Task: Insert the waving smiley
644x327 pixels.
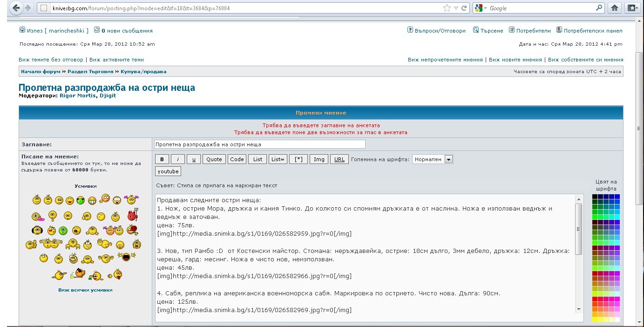Action: coord(105,243)
